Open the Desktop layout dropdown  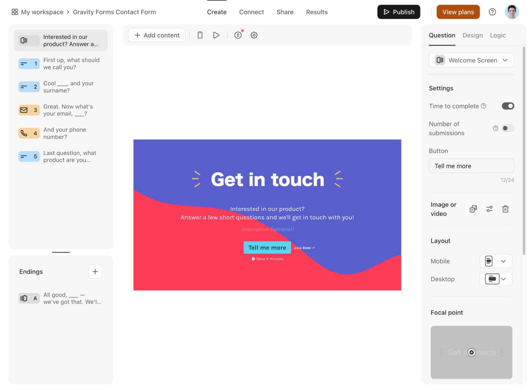point(496,279)
